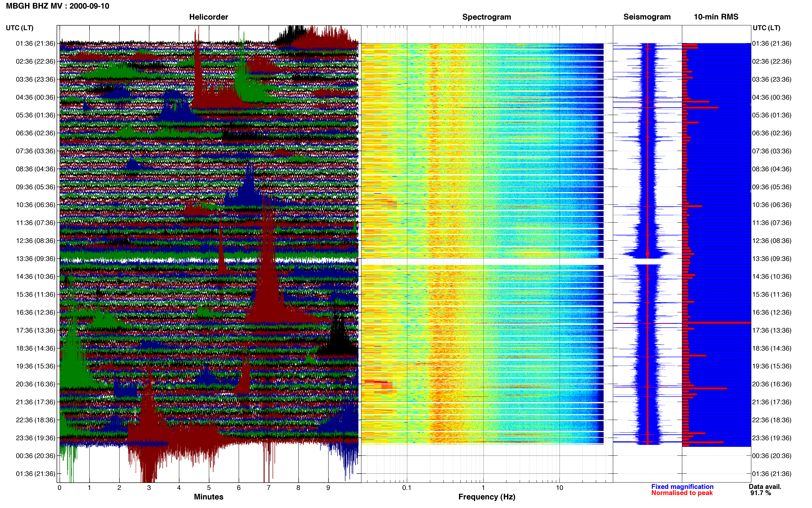
Task: Click right time label '17:36 (13:36)'
Action: click(x=772, y=330)
